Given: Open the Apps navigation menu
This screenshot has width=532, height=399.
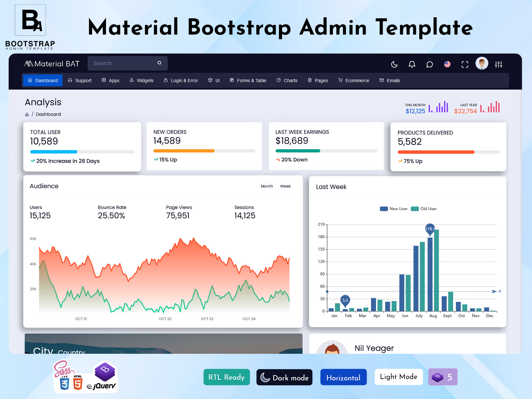Looking at the screenshot, I should [x=110, y=80].
